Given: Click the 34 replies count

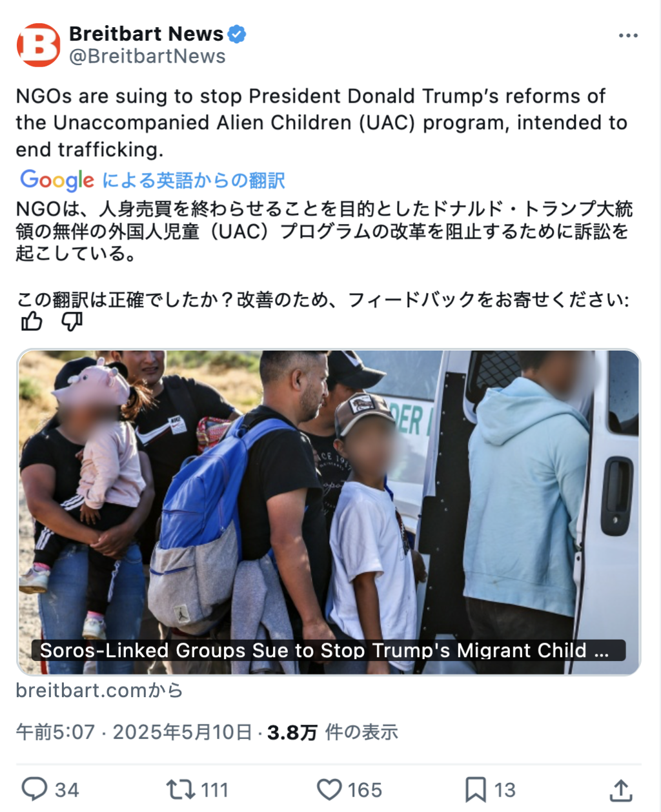Looking at the screenshot, I should click(x=67, y=790).
